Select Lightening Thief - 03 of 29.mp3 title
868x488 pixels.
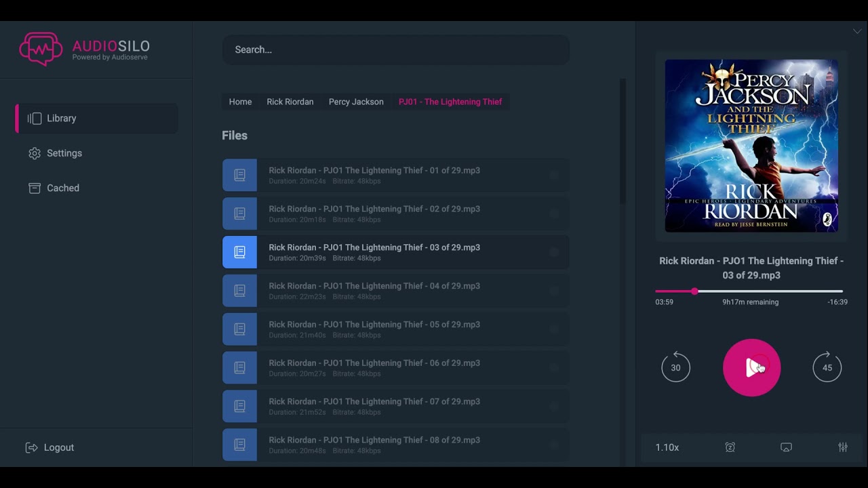click(x=374, y=247)
